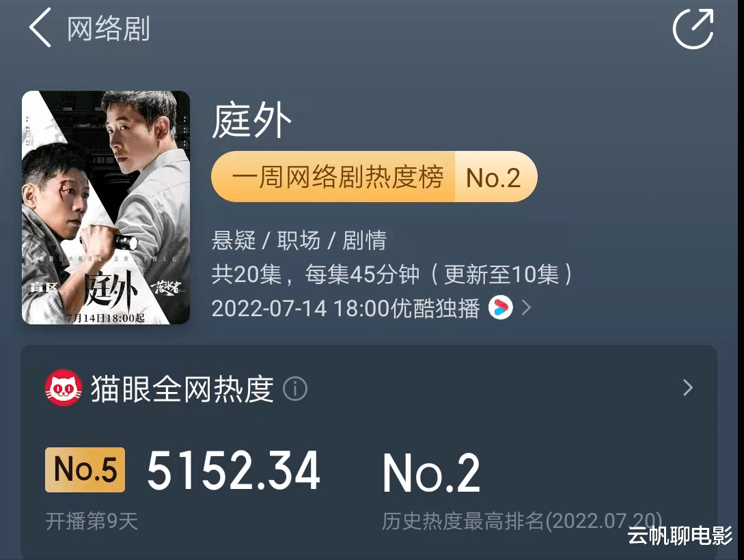
Task: Tap the 开播第9天 label
Action: tap(92, 522)
